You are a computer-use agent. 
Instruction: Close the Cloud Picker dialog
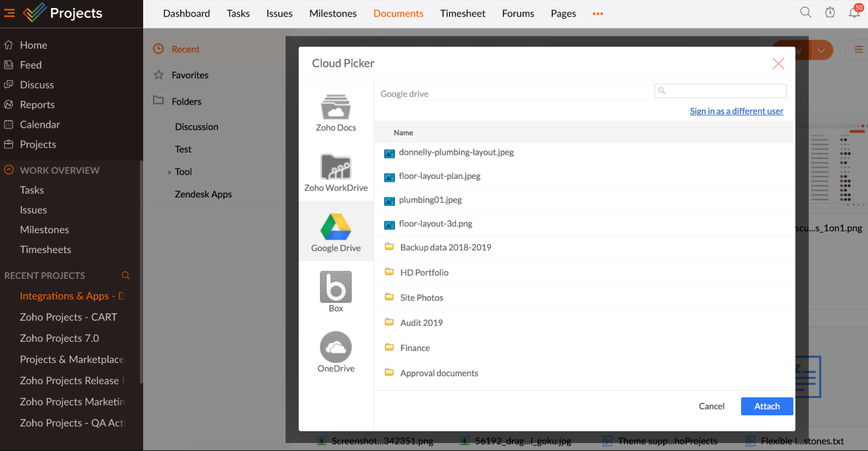point(779,64)
